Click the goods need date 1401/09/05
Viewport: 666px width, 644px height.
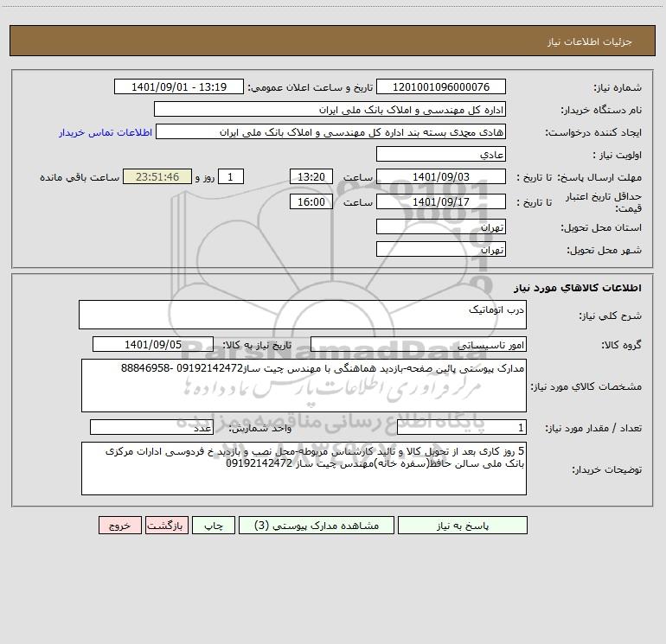click(153, 344)
